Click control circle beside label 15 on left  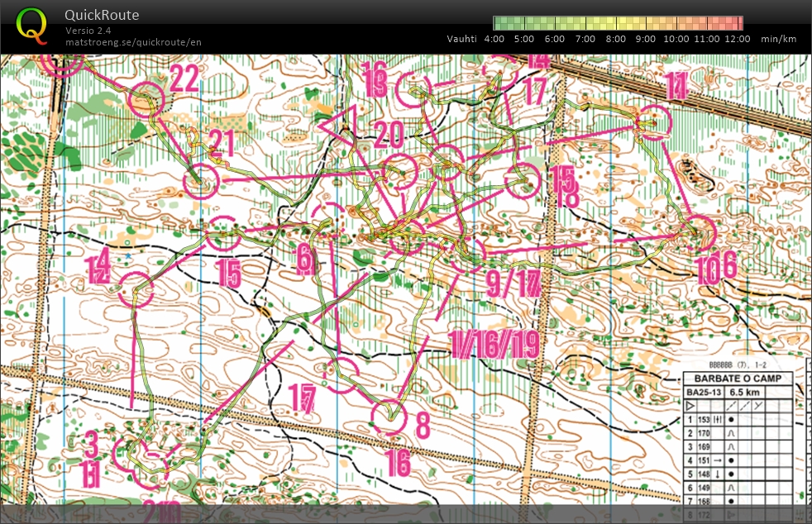click(x=222, y=234)
